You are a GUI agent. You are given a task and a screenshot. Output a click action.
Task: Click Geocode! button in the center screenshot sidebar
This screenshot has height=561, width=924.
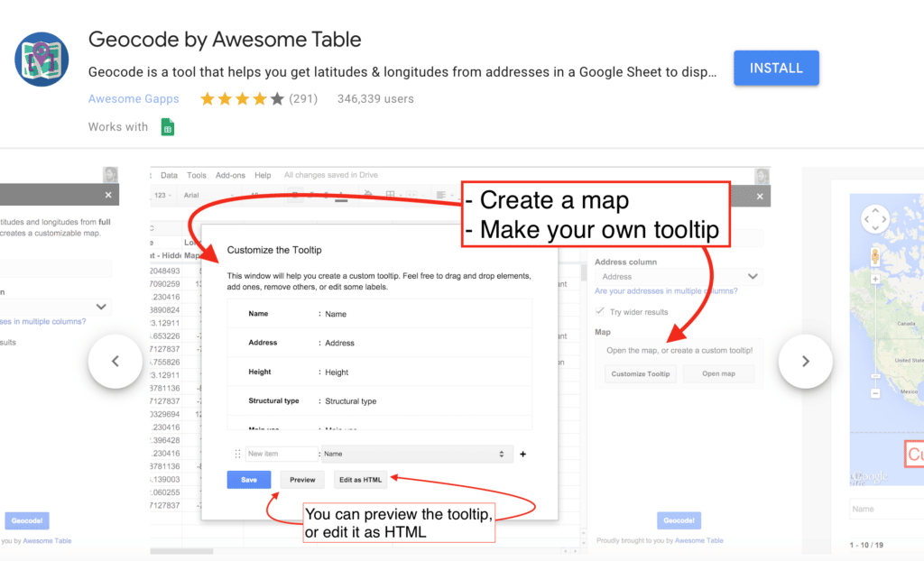pyautogui.click(x=679, y=520)
